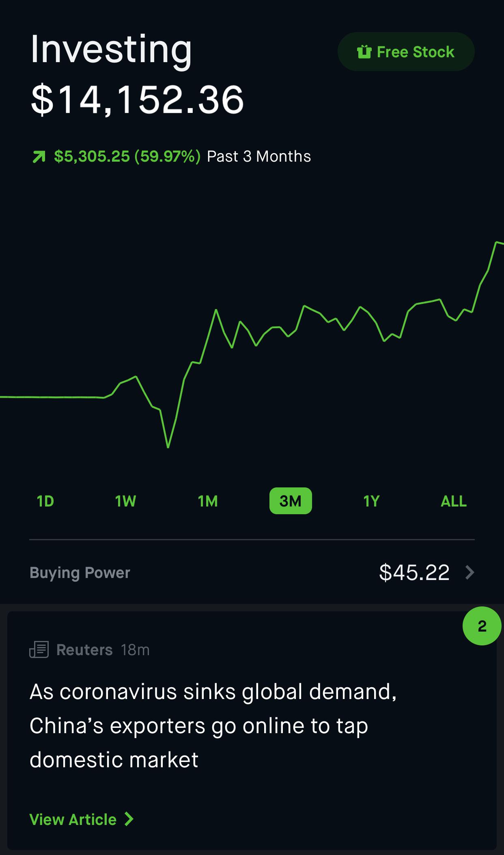Switch chart to the 1D range
504x855 pixels.
pos(45,501)
